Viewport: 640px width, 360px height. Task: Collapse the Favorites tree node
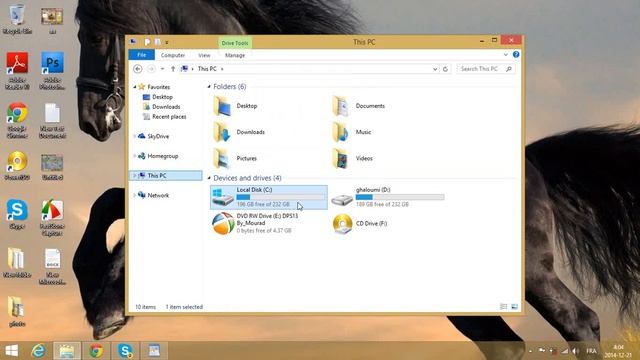[135, 87]
